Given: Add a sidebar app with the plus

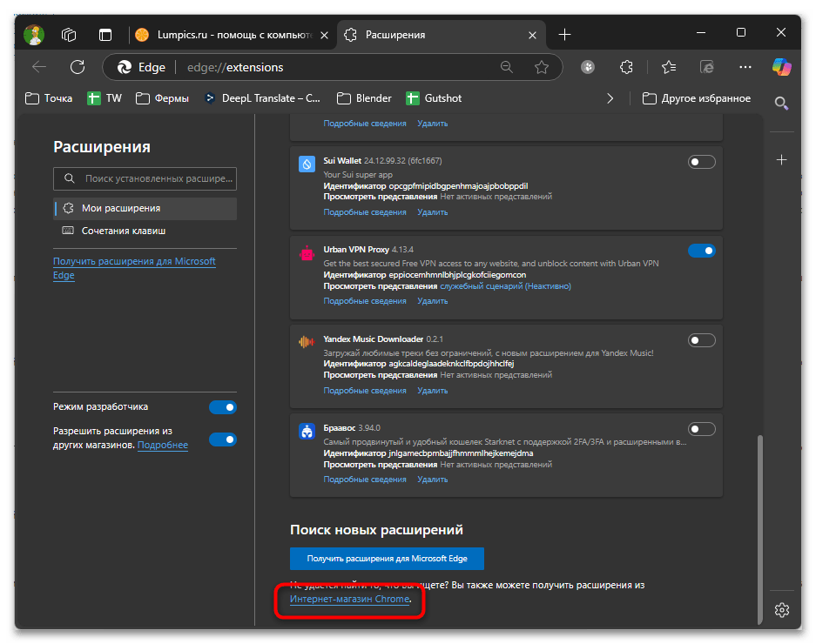Looking at the screenshot, I should click(x=781, y=160).
